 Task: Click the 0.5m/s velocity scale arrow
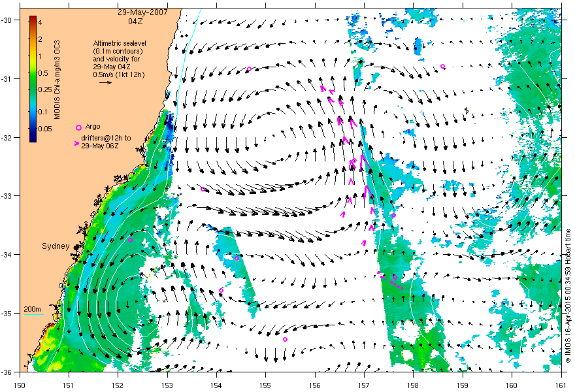pos(106,82)
